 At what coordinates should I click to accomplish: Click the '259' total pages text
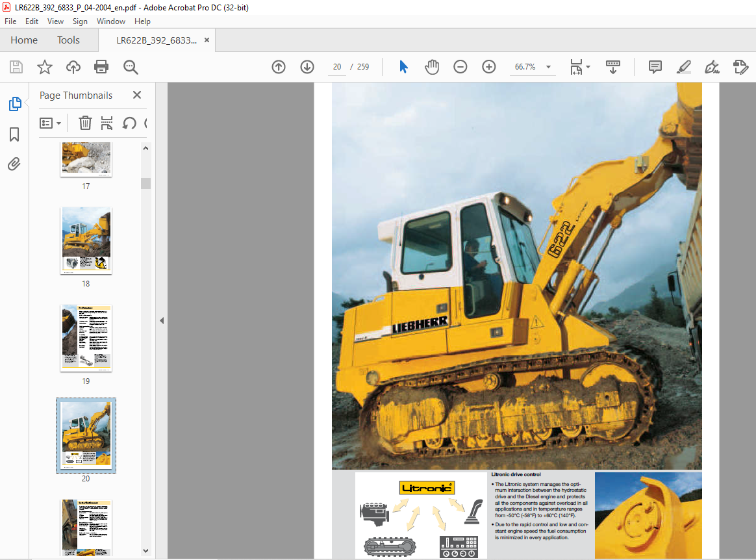(363, 67)
